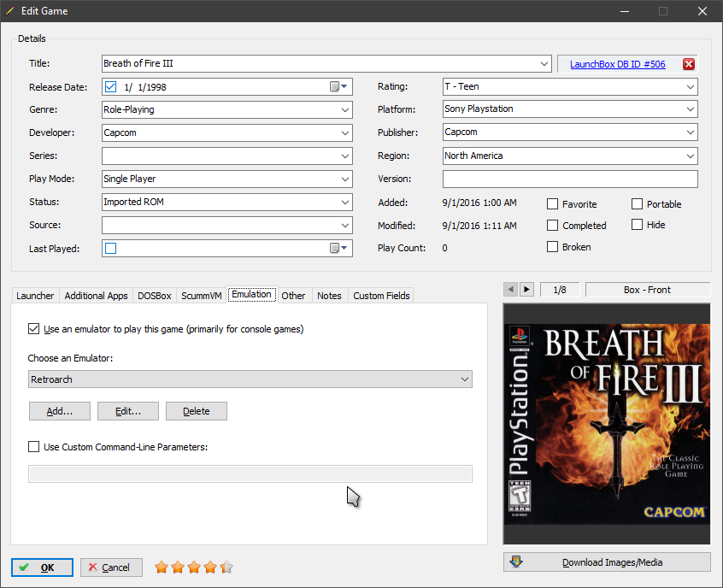This screenshot has width=723, height=588.
Task: Click OK to save the game
Action: click(42, 567)
